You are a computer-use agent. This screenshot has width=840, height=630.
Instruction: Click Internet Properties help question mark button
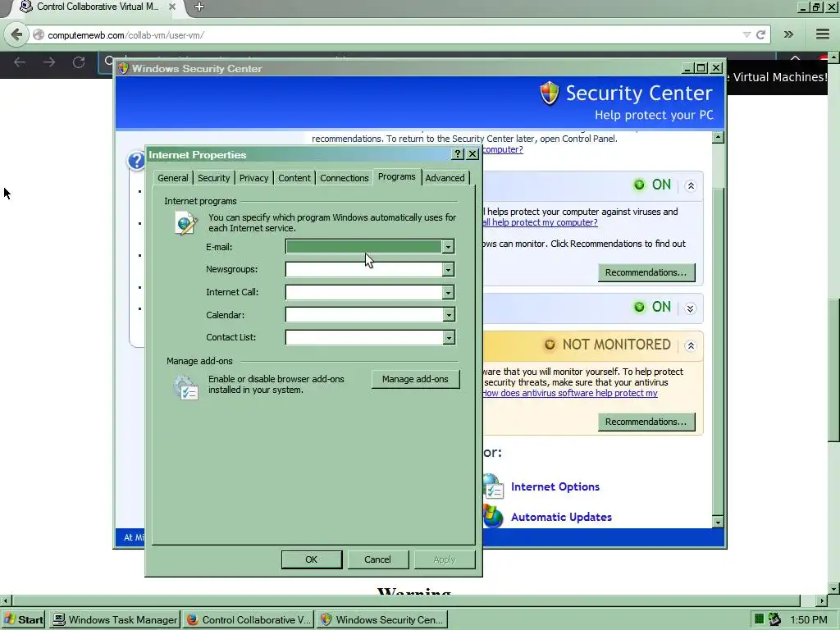pyautogui.click(x=457, y=154)
